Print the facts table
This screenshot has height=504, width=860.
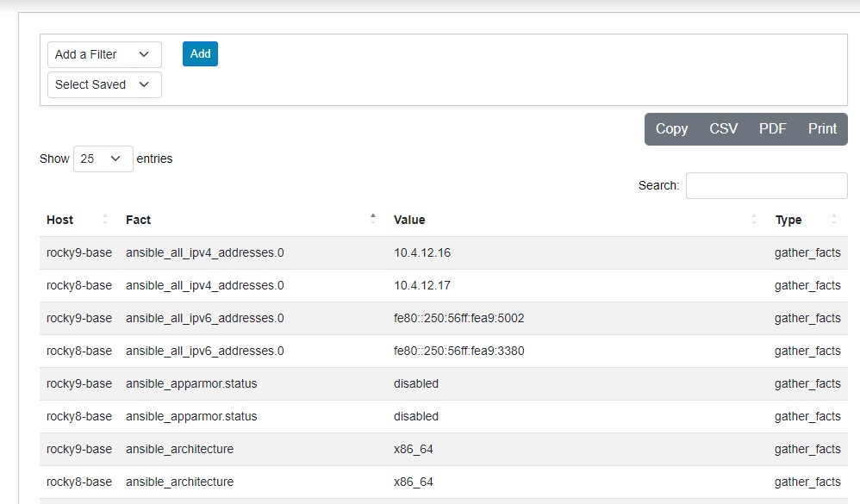pyautogui.click(x=822, y=128)
